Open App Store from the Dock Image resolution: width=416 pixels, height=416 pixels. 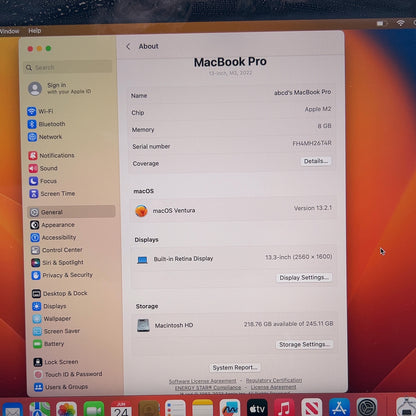[339, 408]
